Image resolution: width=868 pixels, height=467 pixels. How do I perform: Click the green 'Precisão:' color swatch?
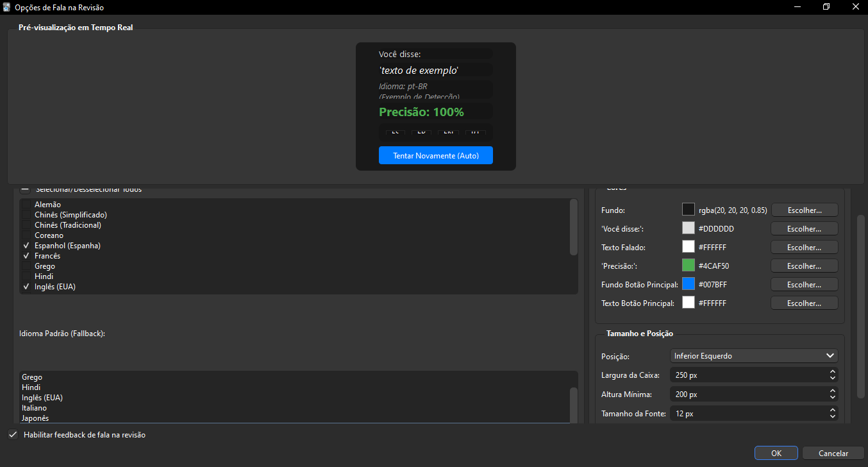pyautogui.click(x=689, y=266)
